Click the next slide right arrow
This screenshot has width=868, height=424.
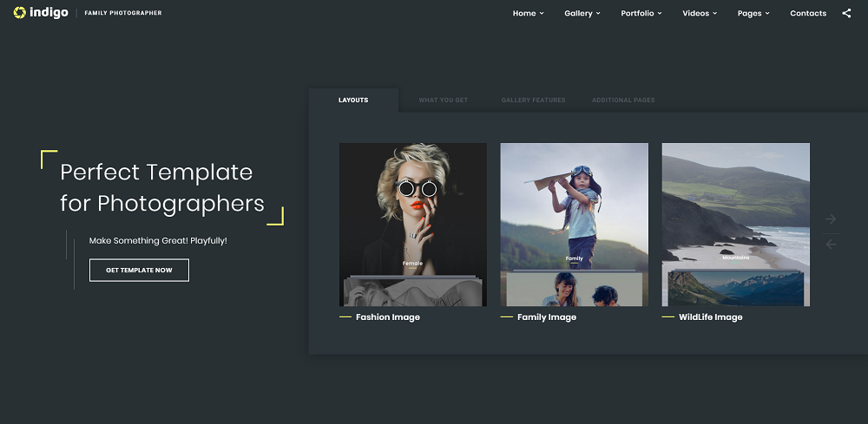[x=831, y=219]
